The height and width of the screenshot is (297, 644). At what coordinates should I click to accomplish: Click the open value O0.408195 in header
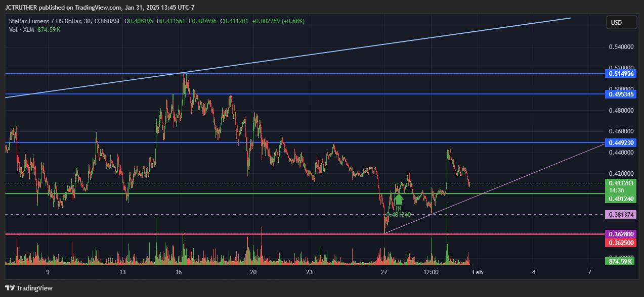[x=139, y=21]
